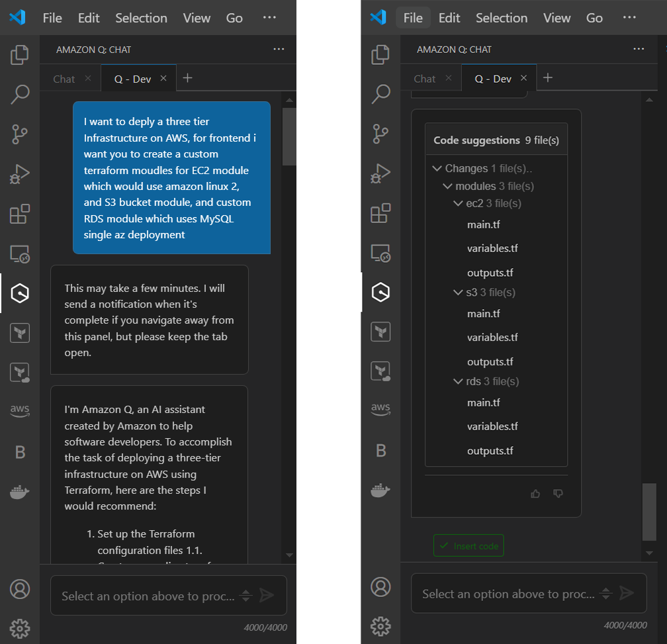Open Extensions view beside the chat prompt window
Screen dimensions: 667x644
pos(20,214)
